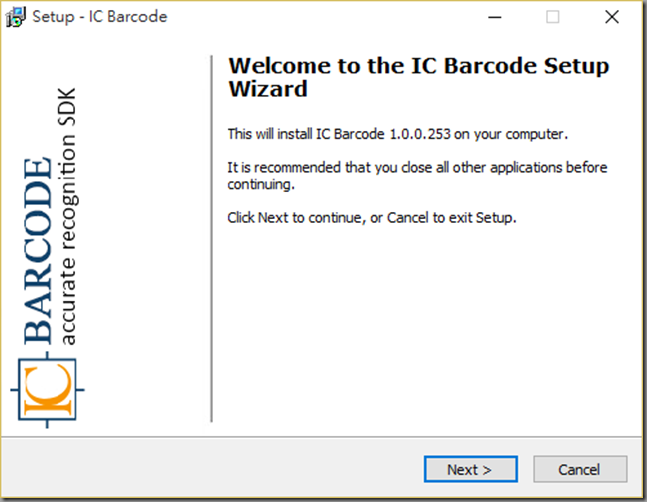Click blank white area below the instructions
Image resolution: width=647 pixels, height=502 pixels.
click(420, 330)
